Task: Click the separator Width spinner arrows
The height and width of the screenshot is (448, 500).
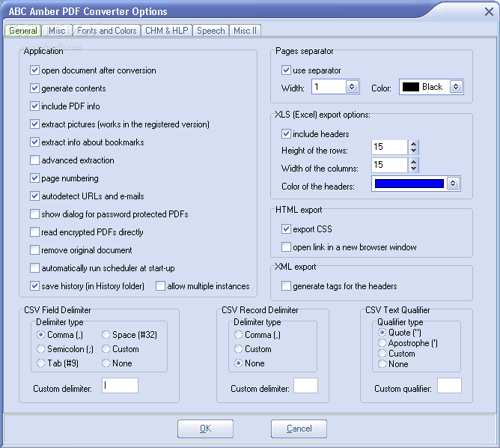Action: point(352,87)
